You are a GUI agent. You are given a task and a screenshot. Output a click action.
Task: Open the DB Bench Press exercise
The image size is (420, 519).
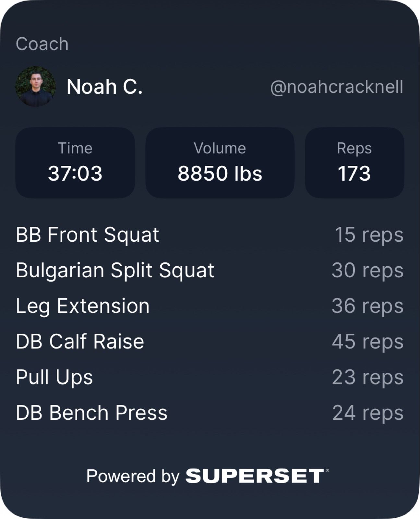92,413
